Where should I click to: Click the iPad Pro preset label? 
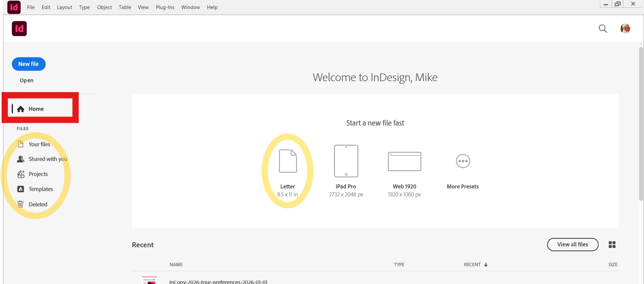pyautogui.click(x=346, y=186)
